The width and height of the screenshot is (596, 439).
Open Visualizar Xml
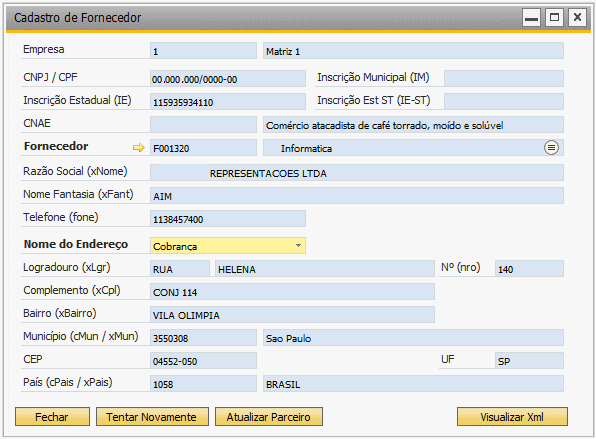click(512, 417)
